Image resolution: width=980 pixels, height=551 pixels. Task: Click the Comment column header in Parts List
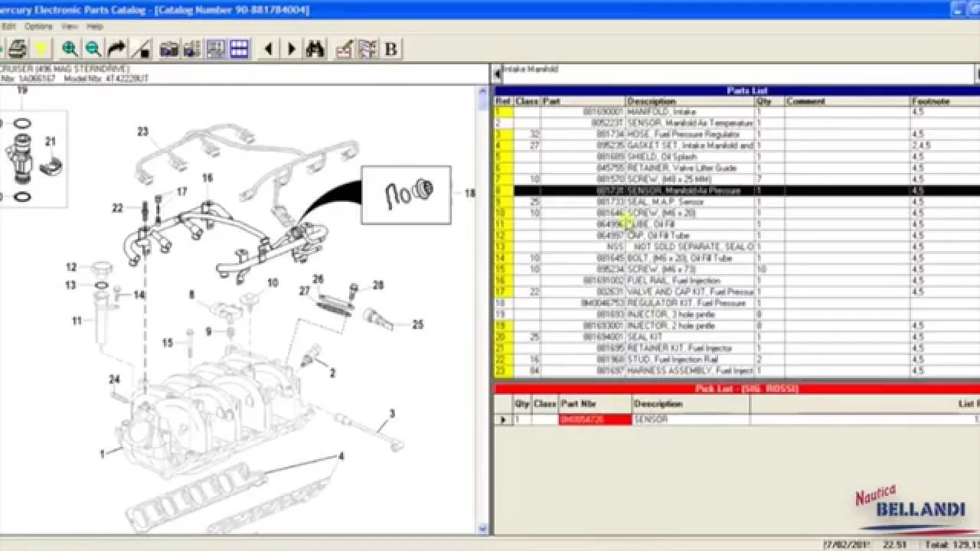[x=848, y=101]
